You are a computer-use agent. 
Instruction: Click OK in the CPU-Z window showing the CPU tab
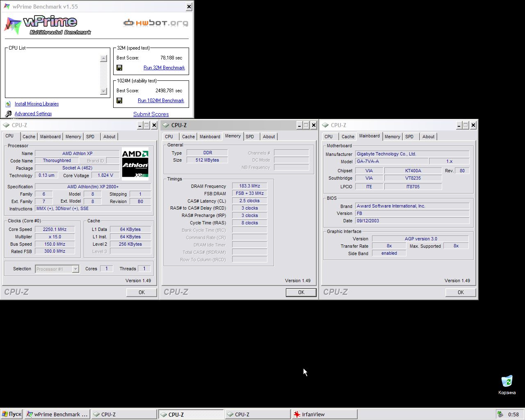[142, 292]
